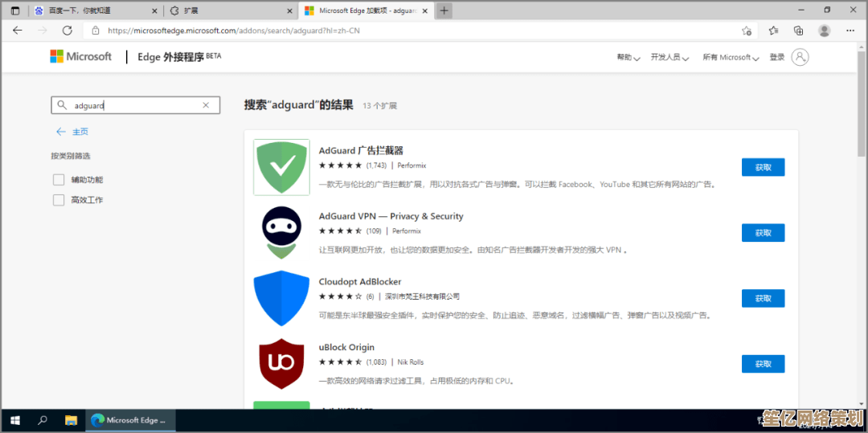Clear the adguard search text
Image resolution: width=868 pixels, height=433 pixels.
[x=206, y=105]
